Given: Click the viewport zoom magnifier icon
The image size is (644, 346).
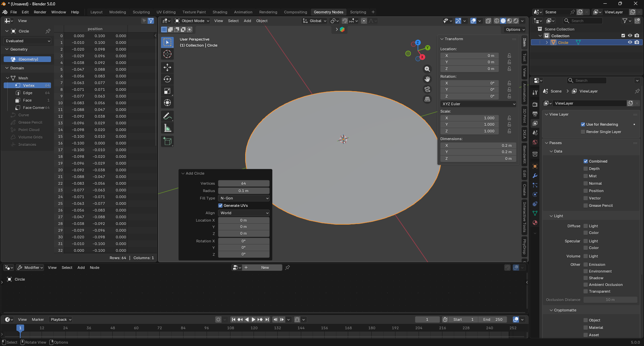Looking at the screenshot, I should click(427, 69).
